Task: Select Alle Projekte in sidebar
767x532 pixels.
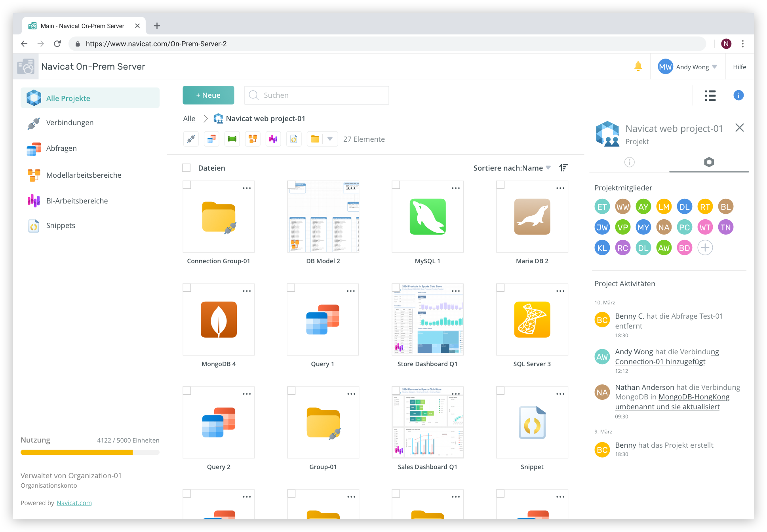Action: point(90,98)
